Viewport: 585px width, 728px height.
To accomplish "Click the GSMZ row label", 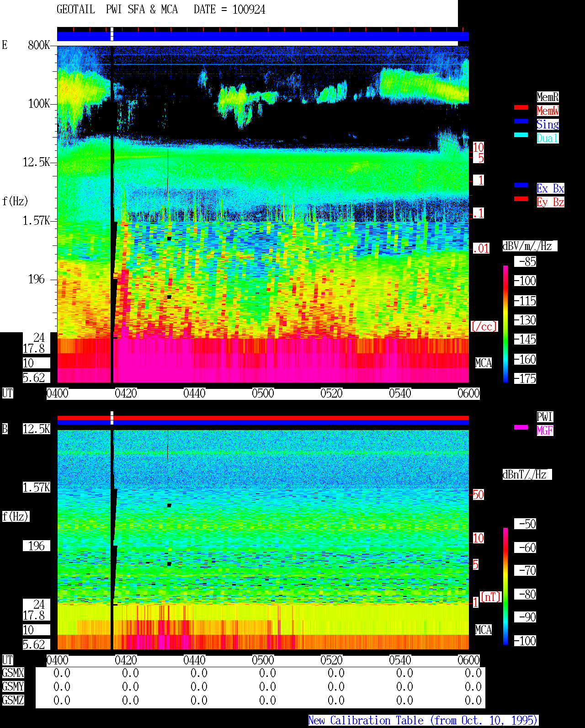I will point(13,700).
